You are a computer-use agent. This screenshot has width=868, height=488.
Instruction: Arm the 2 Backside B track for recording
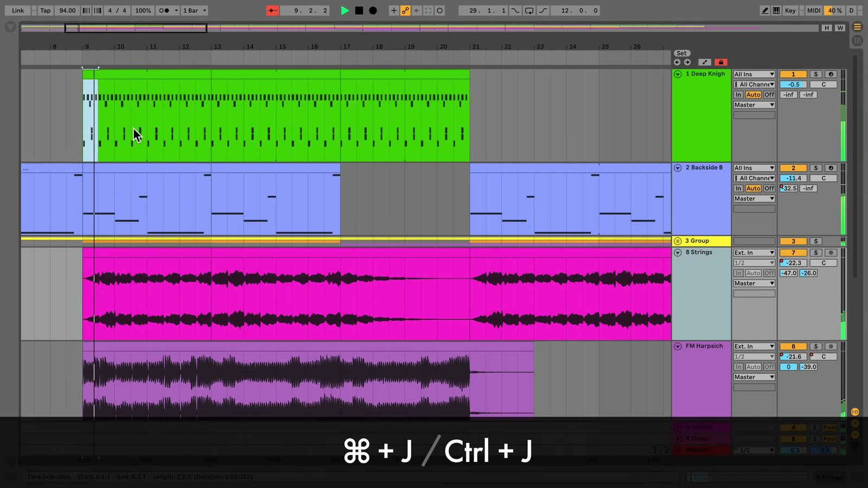831,168
